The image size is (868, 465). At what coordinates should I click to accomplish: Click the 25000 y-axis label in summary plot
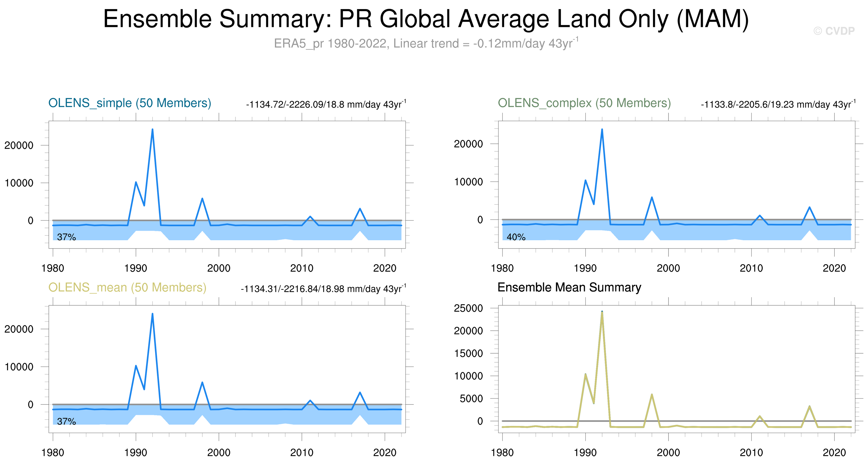pyautogui.click(x=468, y=308)
